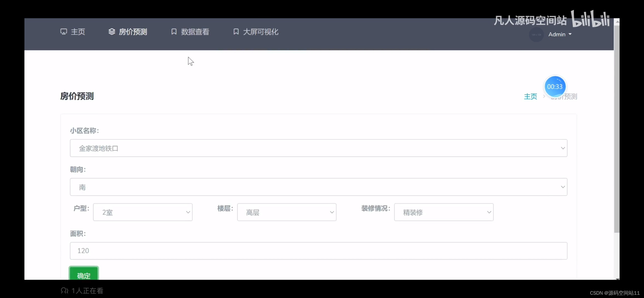Open the 小区名称 dropdown
This screenshot has height=298, width=644.
[x=318, y=148]
